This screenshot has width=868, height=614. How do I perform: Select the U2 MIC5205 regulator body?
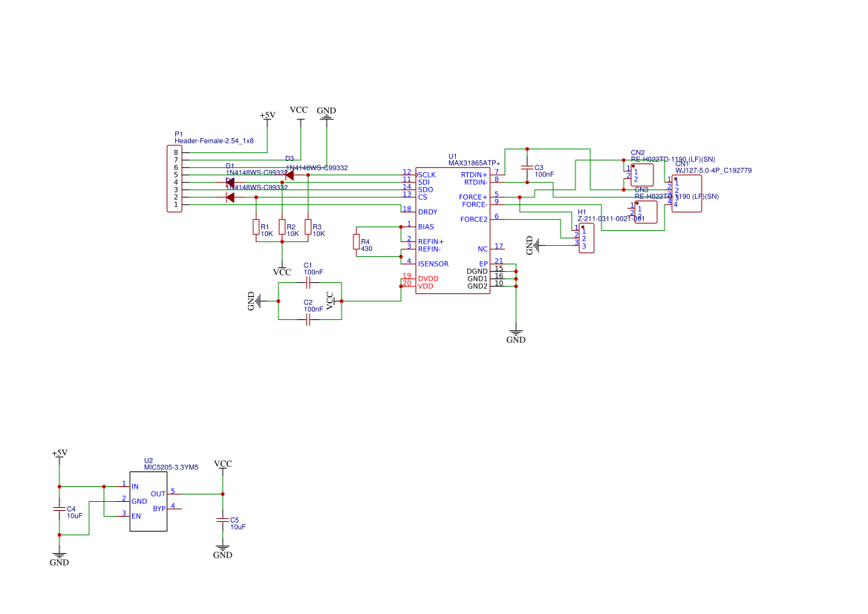149,502
